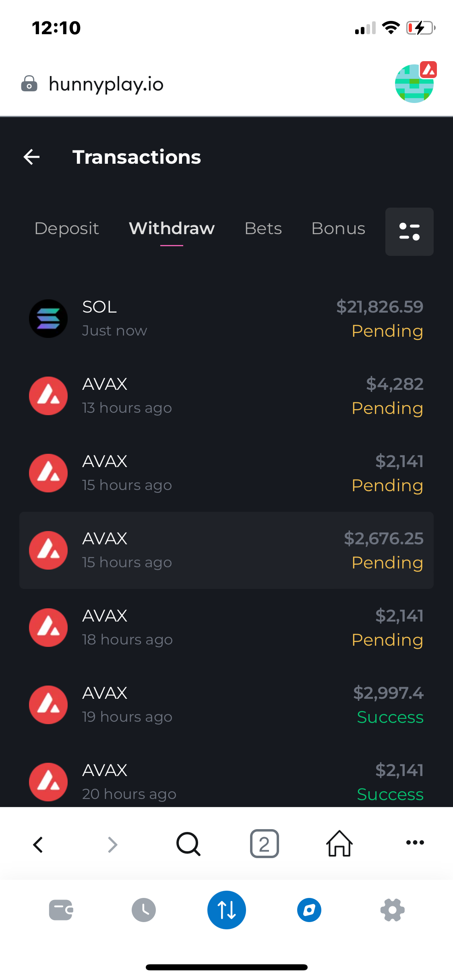This screenshot has height=980, width=453.
Task: Open the activity clock tab
Action: (x=144, y=910)
